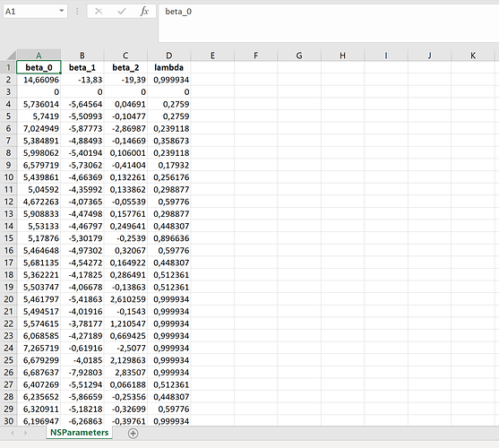Click the formula bar resize dots handle
This screenshot has height=448, width=499.
click(77, 12)
